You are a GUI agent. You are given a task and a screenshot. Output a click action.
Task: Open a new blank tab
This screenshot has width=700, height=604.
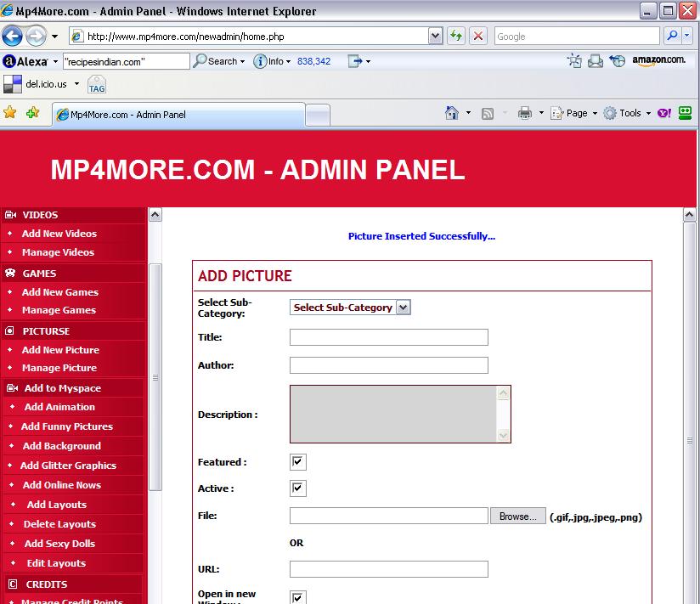pos(318,116)
